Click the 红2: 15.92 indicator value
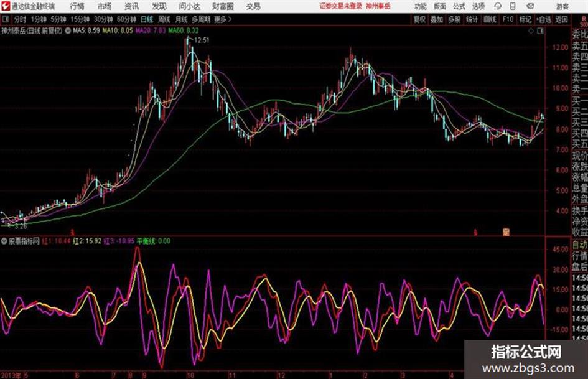The height and width of the screenshot is (379, 588). click(87, 241)
